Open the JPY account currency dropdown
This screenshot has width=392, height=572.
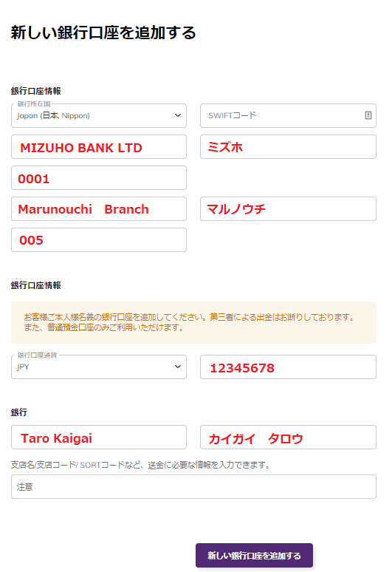pos(99,367)
